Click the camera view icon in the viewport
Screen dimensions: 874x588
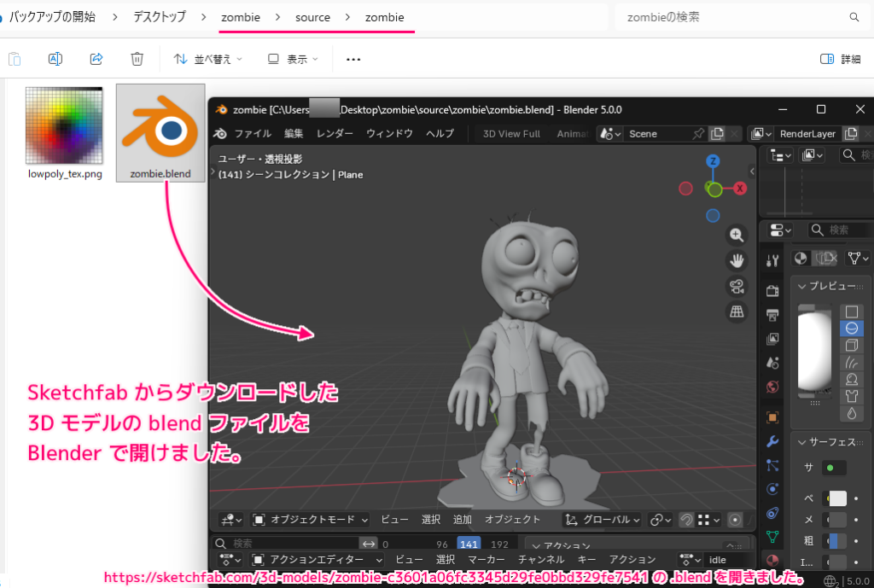(x=737, y=287)
